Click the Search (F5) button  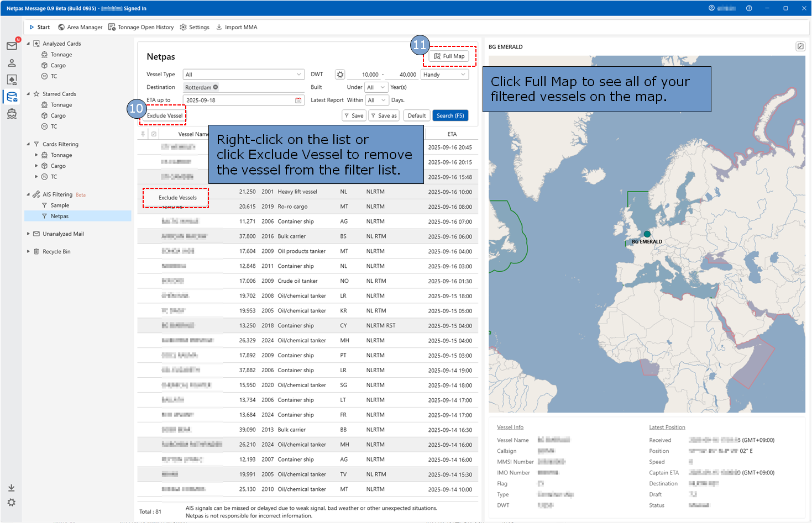450,115
